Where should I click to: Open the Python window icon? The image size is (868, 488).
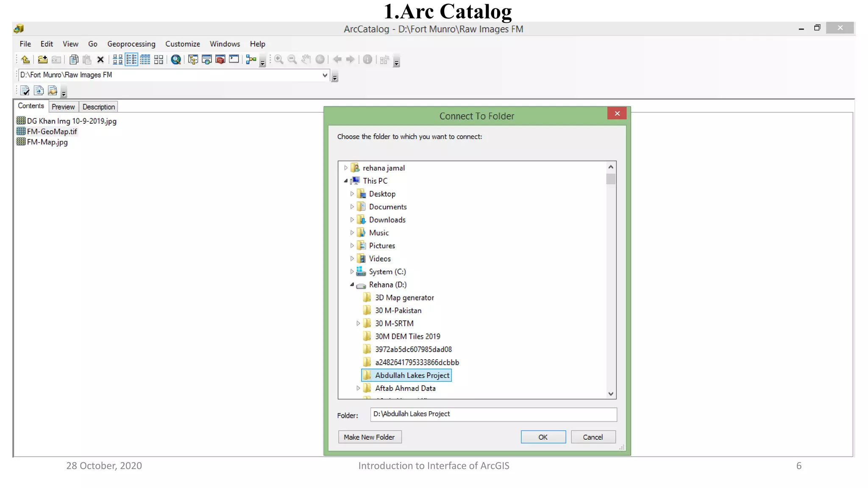pyautogui.click(x=234, y=59)
